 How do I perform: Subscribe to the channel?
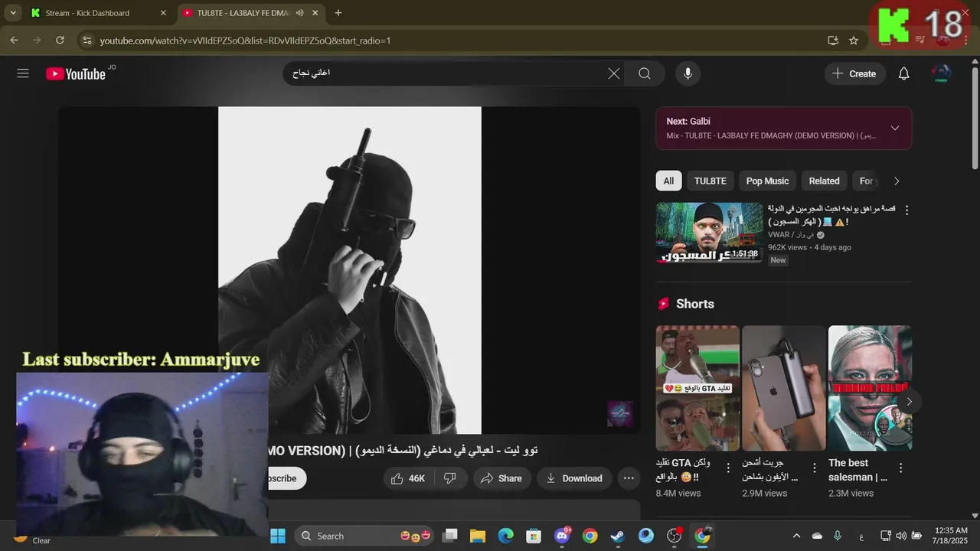click(287, 478)
